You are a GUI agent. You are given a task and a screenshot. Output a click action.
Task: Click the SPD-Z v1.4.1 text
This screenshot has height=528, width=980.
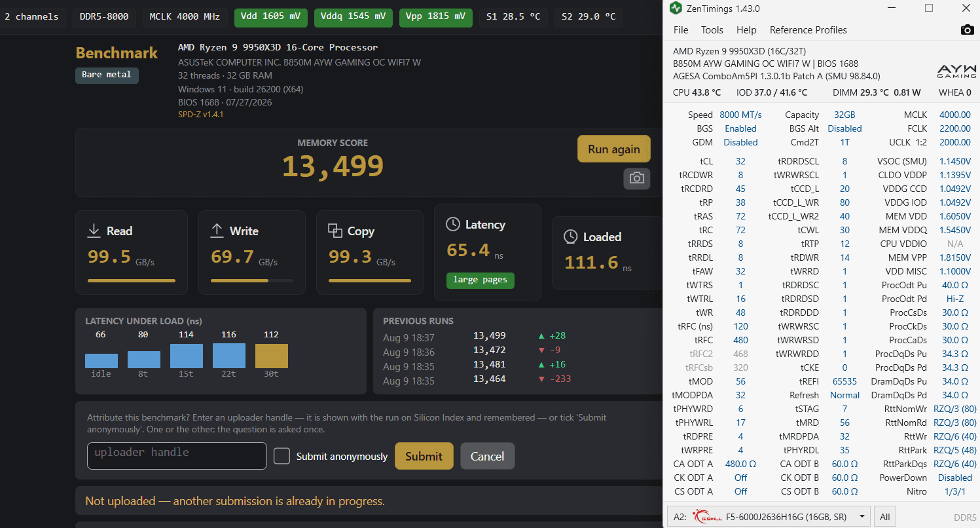201,115
